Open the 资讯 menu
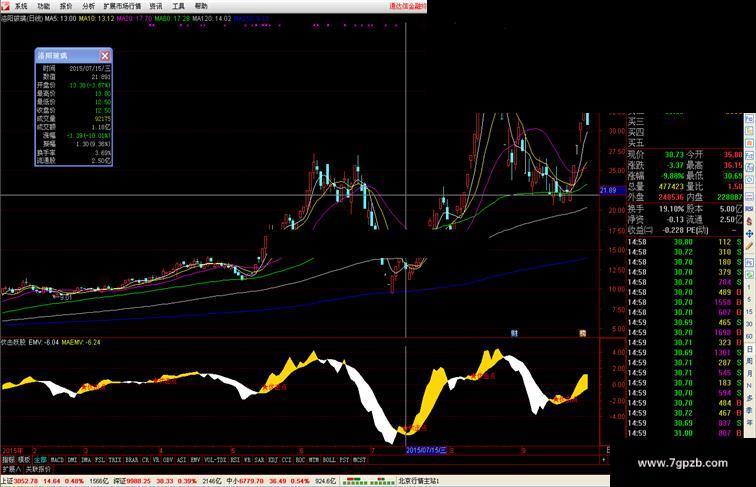Image resolution: width=756 pixels, height=487 pixels. pyautogui.click(x=155, y=6)
